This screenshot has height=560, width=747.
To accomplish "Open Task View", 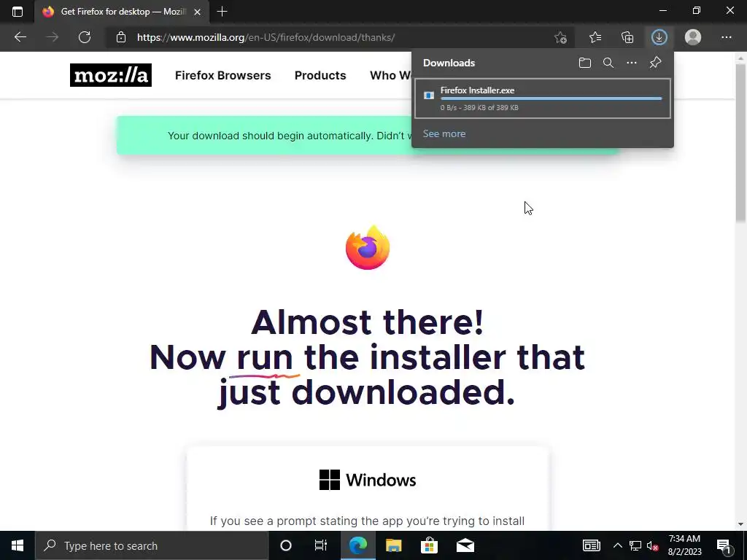I will 321,545.
